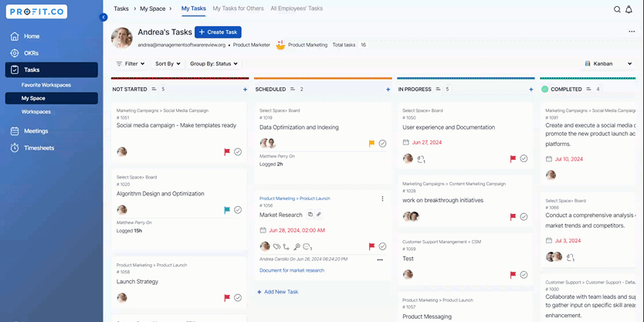Screen dimensions: 644x322
Task: Open the comments icon on Market Research card
Action: (307, 246)
